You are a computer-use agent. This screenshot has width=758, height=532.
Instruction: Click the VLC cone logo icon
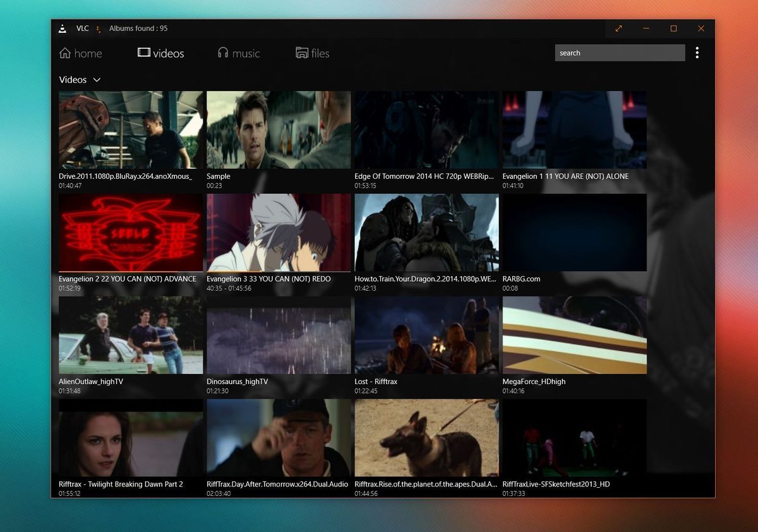pos(63,28)
